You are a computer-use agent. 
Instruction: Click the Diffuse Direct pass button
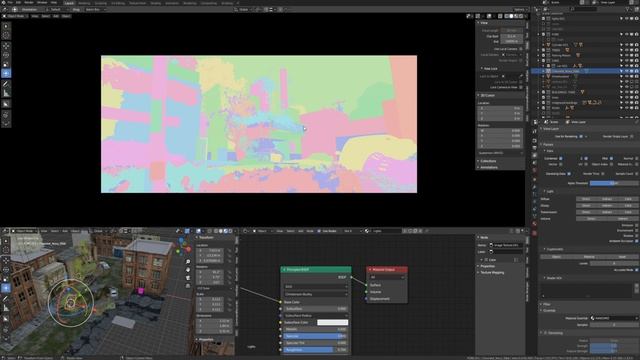click(x=586, y=199)
